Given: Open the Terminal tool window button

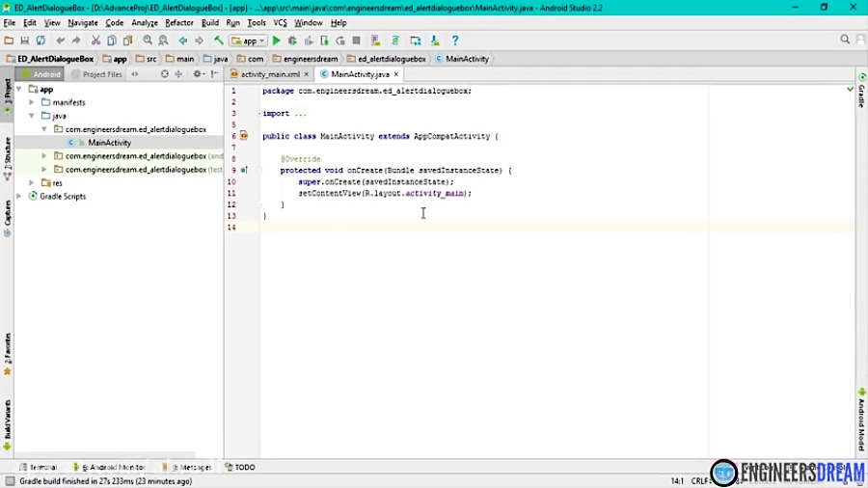Looking at the screenshot, I should click(38, 467).
